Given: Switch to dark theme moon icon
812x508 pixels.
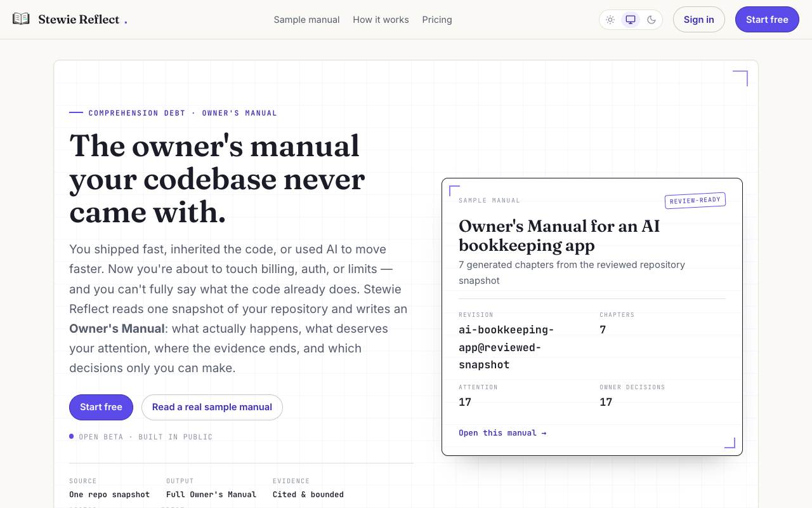Looking at the screenshot, I should tap(652, 20).
